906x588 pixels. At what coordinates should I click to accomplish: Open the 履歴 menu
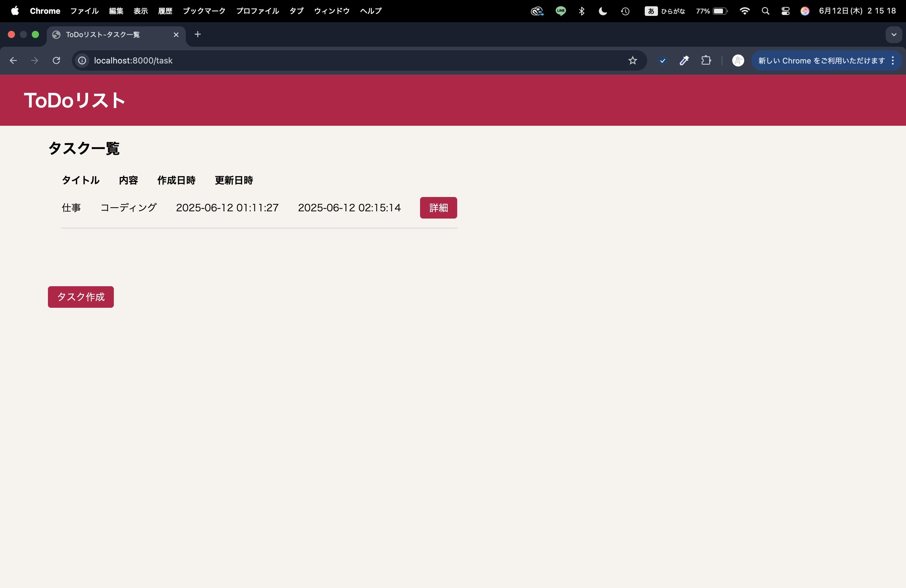165,11
